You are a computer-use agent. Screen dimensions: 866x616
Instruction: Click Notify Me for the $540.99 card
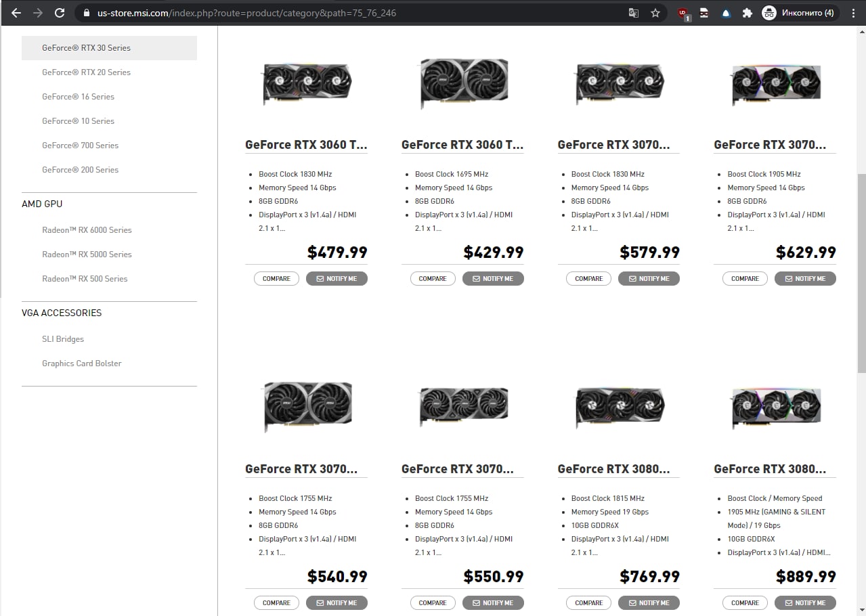(x=337, y=603)
